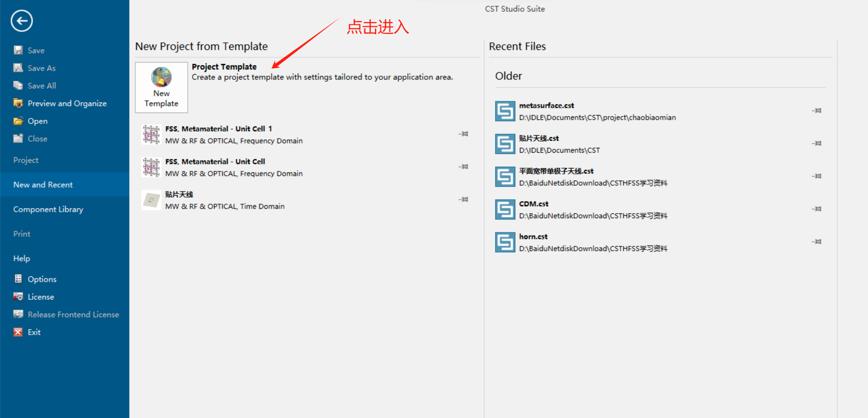The height and width of the screenshot is (418, 868).
Task: Click the Save As icon
Action: tap(18, 68)
